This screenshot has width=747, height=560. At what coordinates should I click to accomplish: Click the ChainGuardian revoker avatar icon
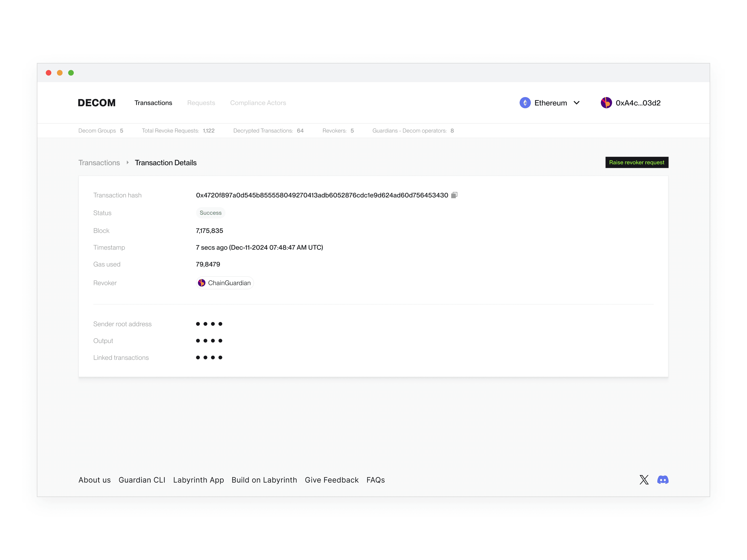pyautogui.click(x=202, y=283)
